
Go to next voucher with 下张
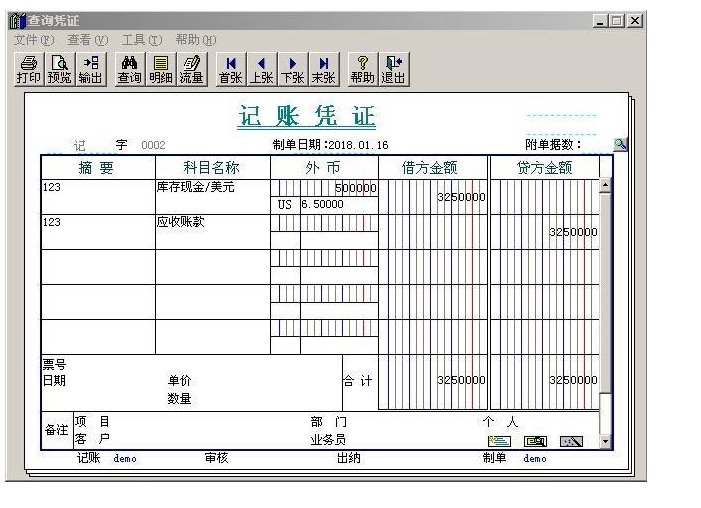click(x=292, y=69)
